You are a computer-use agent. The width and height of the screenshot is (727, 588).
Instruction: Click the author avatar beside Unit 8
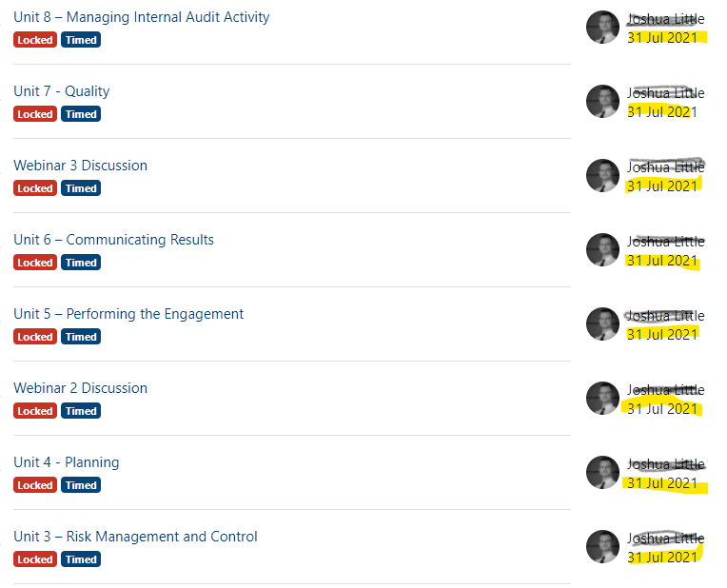pyautogui.click(x=602, y=28)
